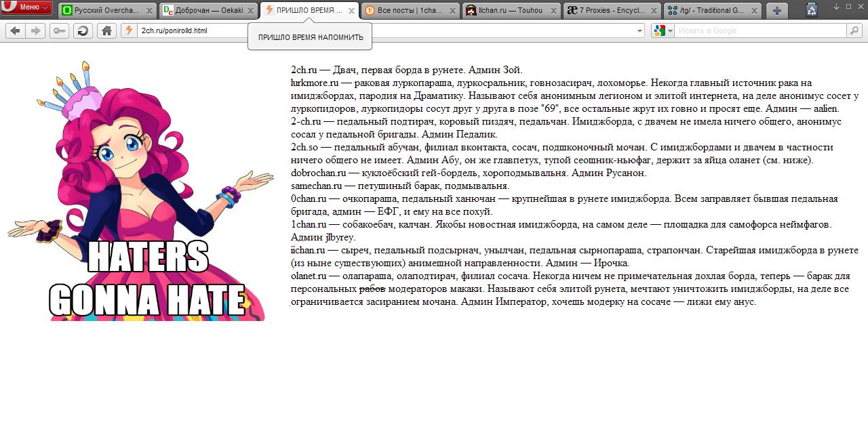Click the "0chan.ru" text
This screenshot has width=868, height=443.
[x=309, y=198]
